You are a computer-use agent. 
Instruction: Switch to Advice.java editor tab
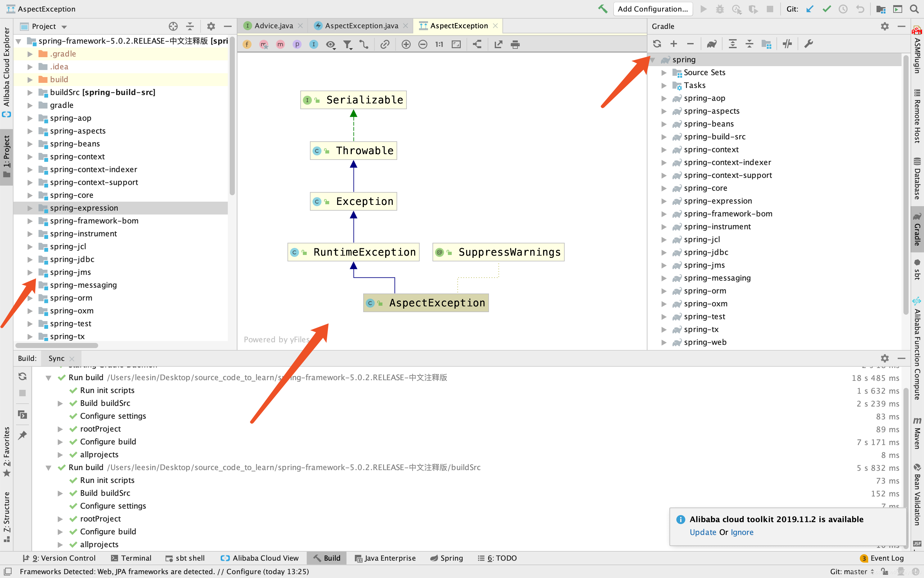coord(273,26)
